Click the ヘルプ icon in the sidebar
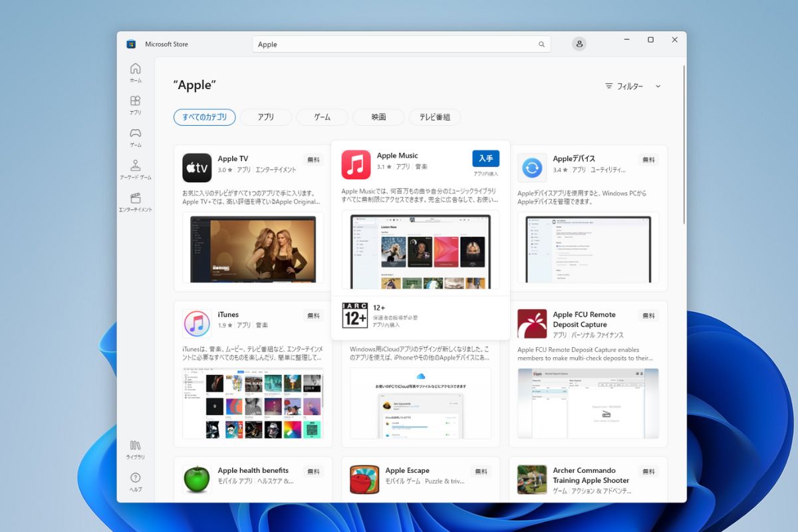Screen dimensions: 798x532 [135, 479]
